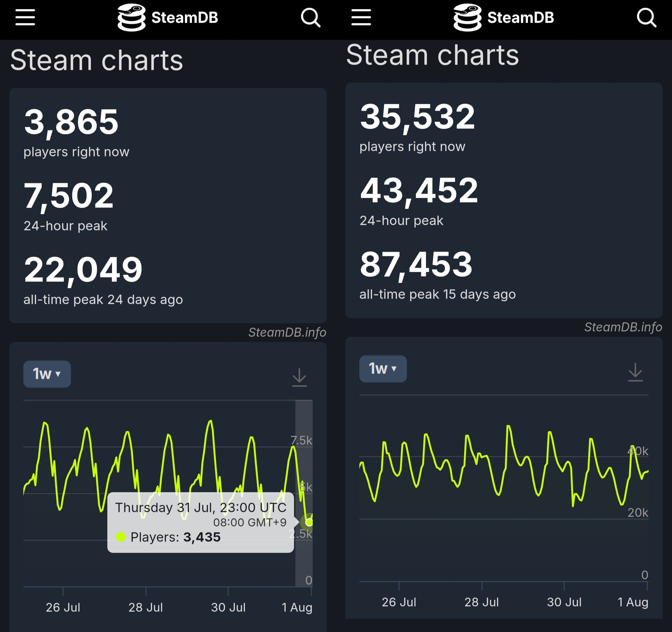
Task: Click SteamDB.info link under right stats card
Action: (x=623, y=327)
